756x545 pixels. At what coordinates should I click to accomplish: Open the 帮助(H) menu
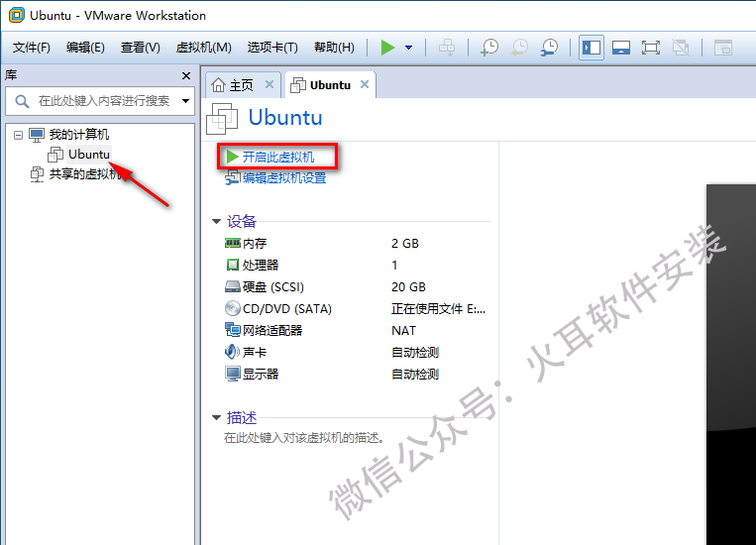coord(334,48)
